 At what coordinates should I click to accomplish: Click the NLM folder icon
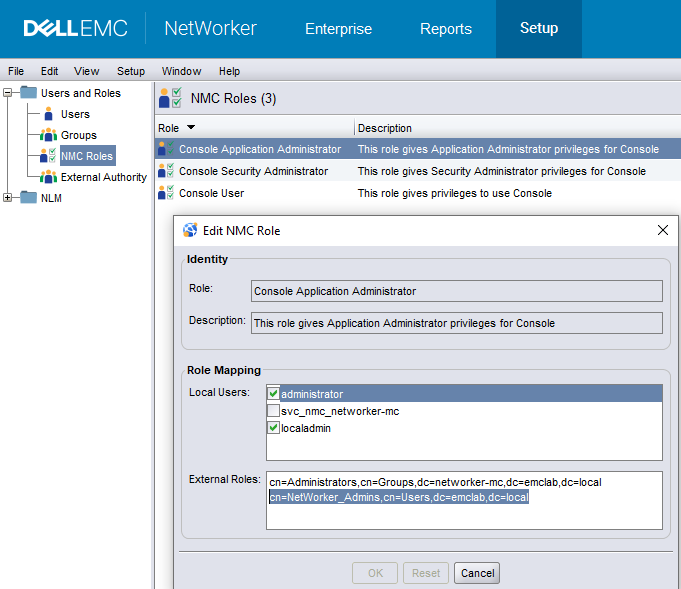point(29,197)
